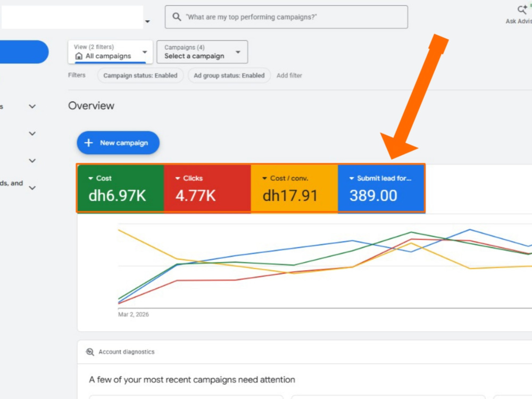Click the home icon beside All campaigns

[79, 56]
